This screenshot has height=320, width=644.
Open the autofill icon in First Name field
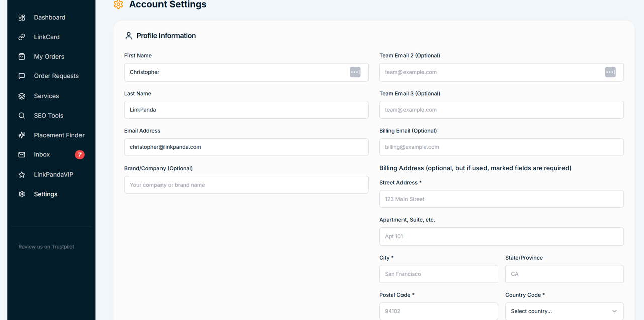pyautogui.click(x=355, y=72)
